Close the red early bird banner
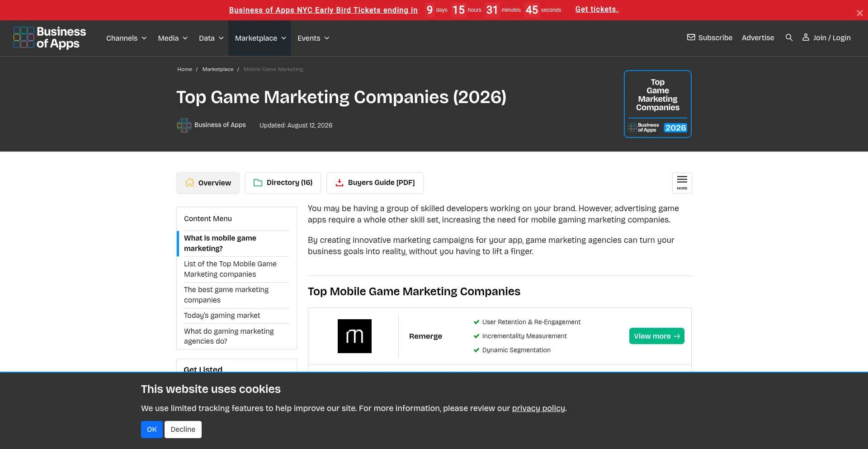868x449 pixels. click(859, 13)
